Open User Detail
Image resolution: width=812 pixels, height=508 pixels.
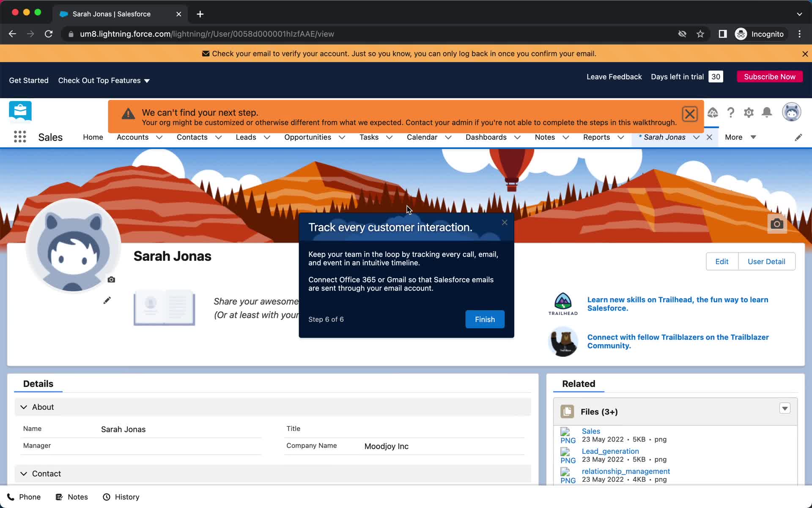coord(766,262)
